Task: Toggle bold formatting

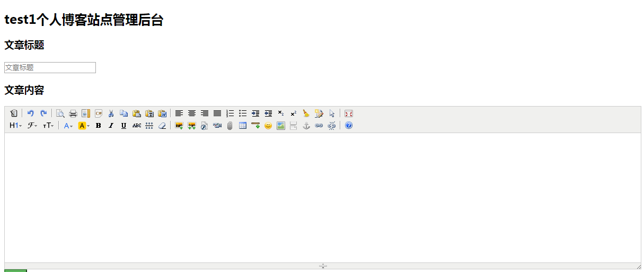Action: (99, 126)
